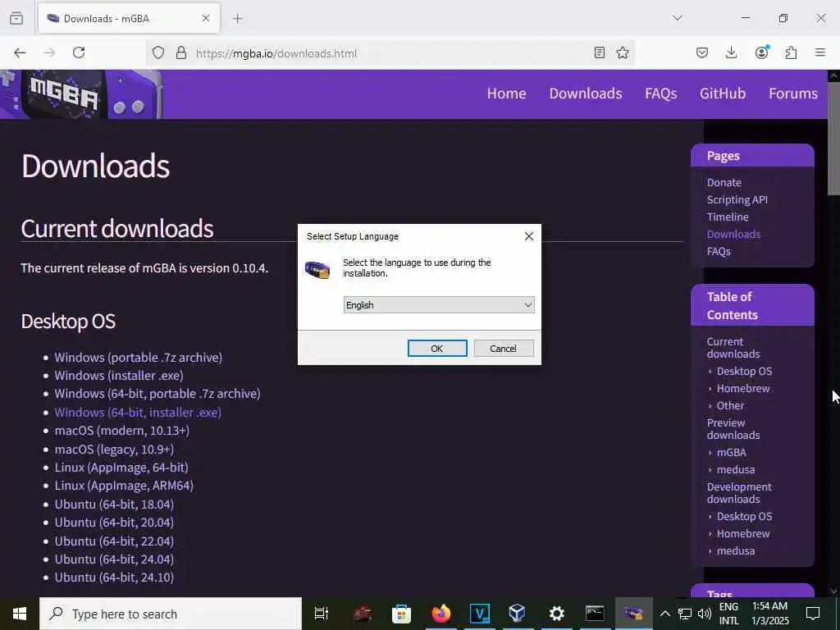840x630 pixels.
Task: Click the mGBA setup taskbar icon
Action: click(633, 614)
